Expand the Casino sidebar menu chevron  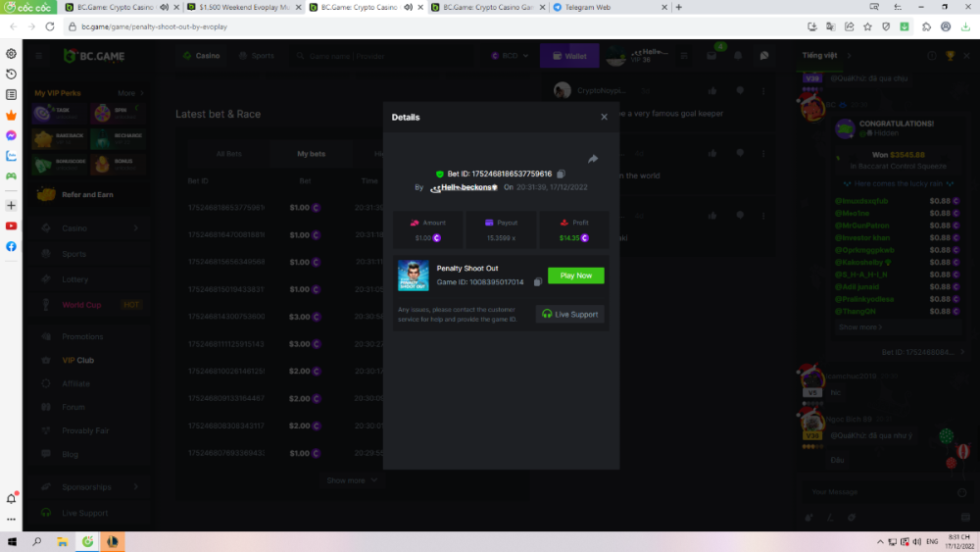135,228
